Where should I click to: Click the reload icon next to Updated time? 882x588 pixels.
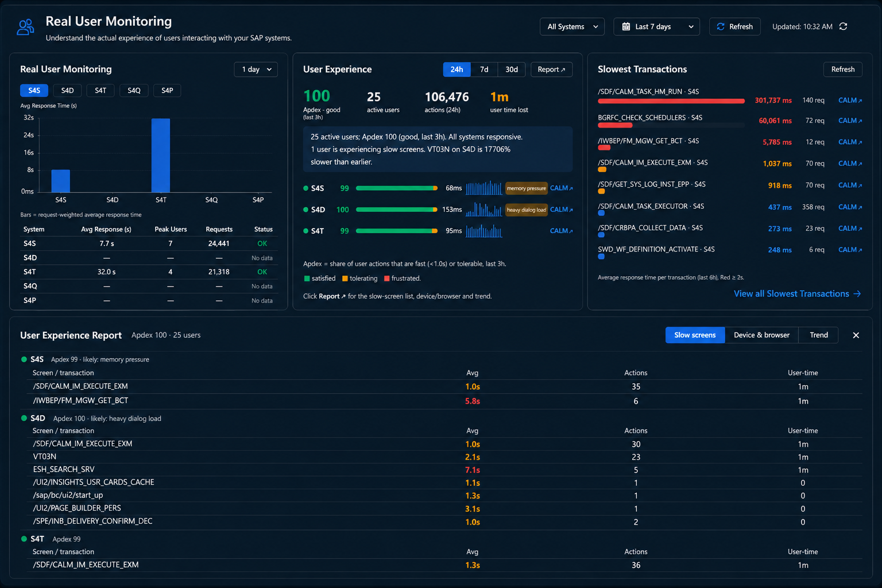point(843,26)
